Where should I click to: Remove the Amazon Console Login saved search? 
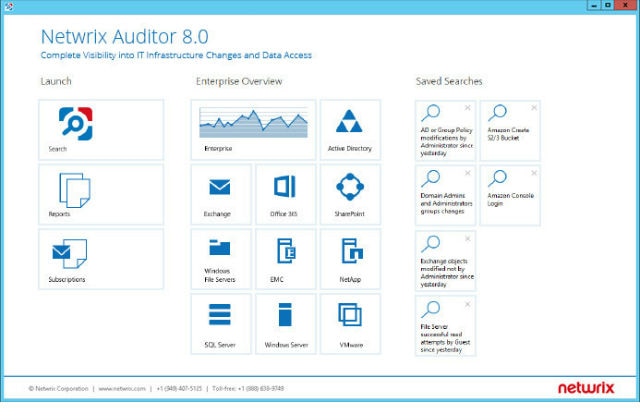534,173
